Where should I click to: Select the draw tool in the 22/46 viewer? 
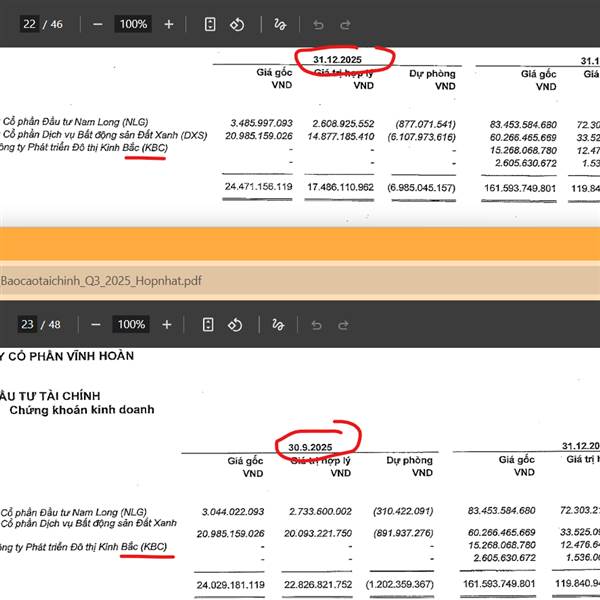pos(281,24)
